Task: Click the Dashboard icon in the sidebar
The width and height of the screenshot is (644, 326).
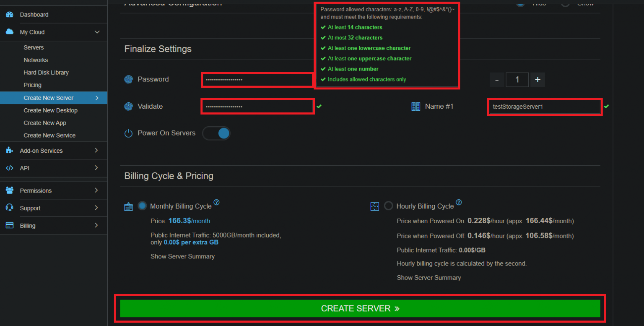Action: pyautogui.click(x=10, y=14)
